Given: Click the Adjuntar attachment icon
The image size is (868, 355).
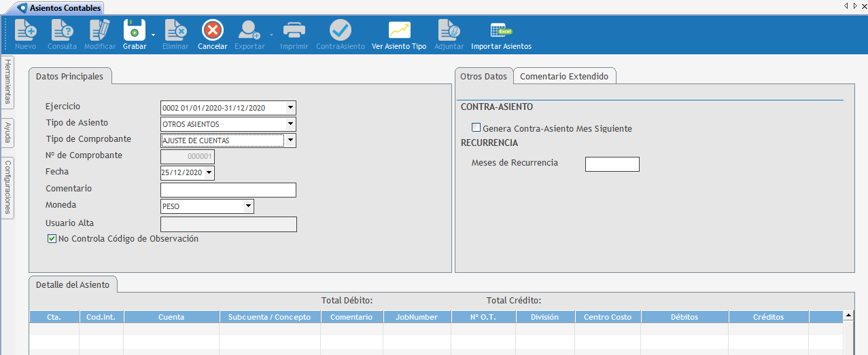Looking at the screenshot, I should (449, 31).
